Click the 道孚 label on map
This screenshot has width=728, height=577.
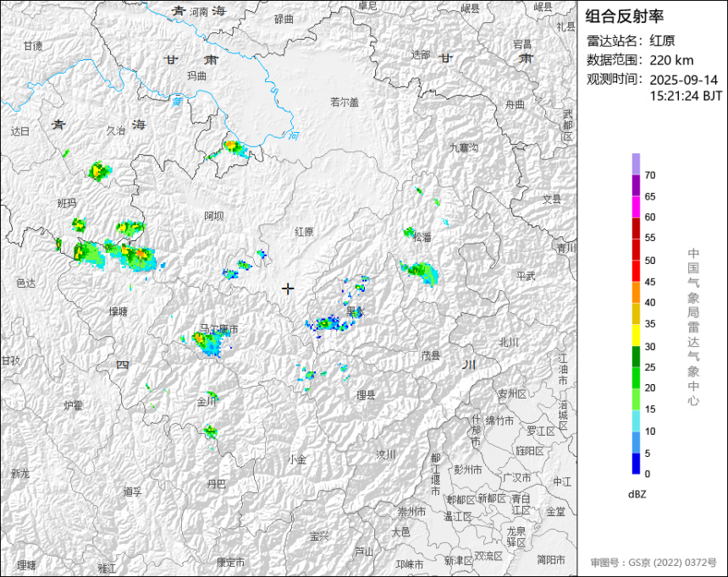tap(132, 492)
